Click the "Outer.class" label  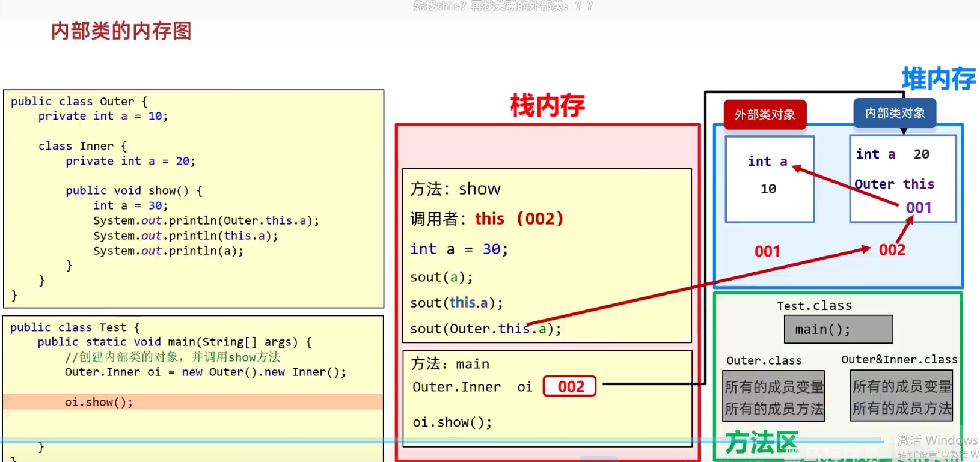coord(764,360)
